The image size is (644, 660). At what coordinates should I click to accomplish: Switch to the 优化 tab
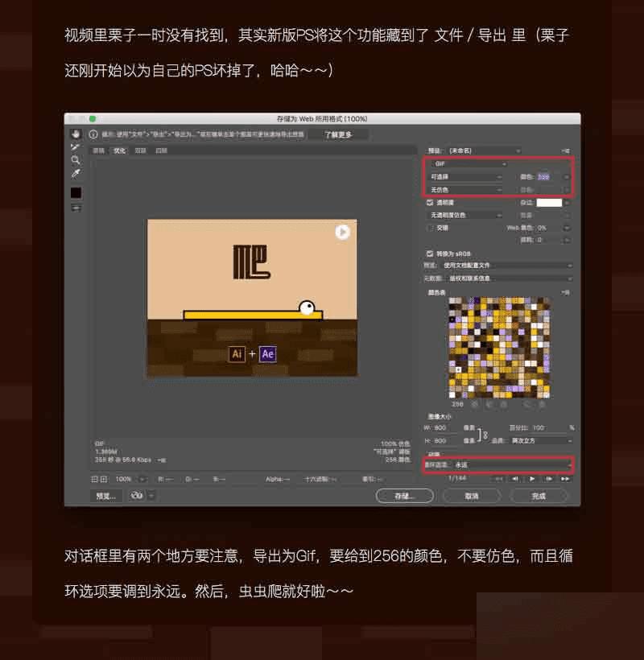[x=119, y=151]
